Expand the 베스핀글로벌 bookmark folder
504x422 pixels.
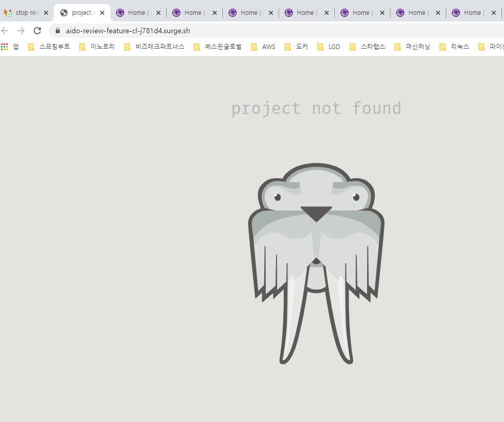coord(218,47)
